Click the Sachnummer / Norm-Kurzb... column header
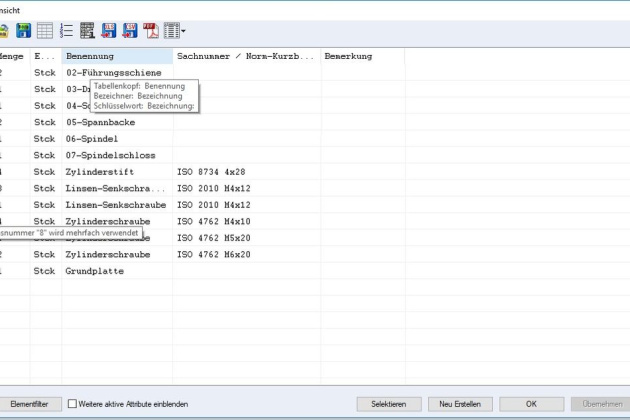The width and height of the screenshot is (630, 420). [x=245, y=57]
